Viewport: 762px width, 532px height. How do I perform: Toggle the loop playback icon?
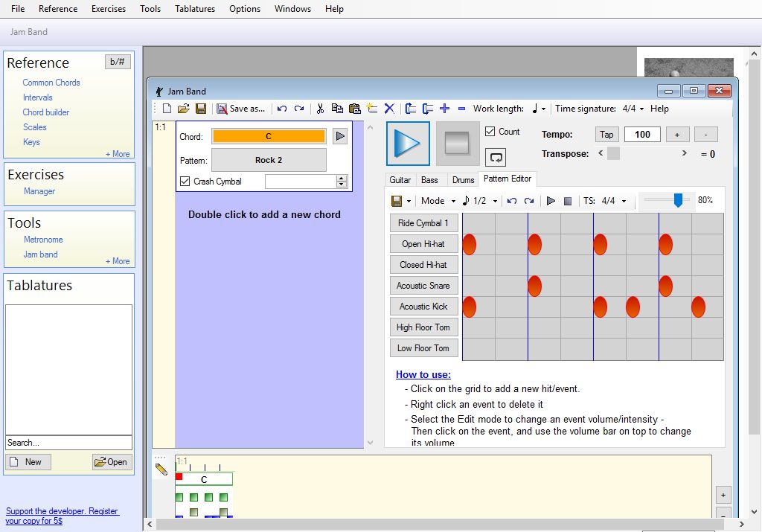coord(496,157)
